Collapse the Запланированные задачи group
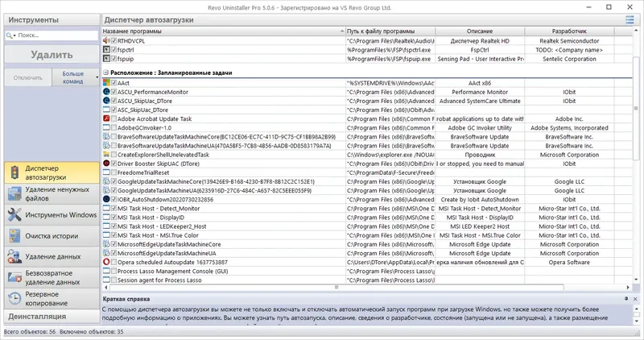644x340 pixels. point(105,73)
